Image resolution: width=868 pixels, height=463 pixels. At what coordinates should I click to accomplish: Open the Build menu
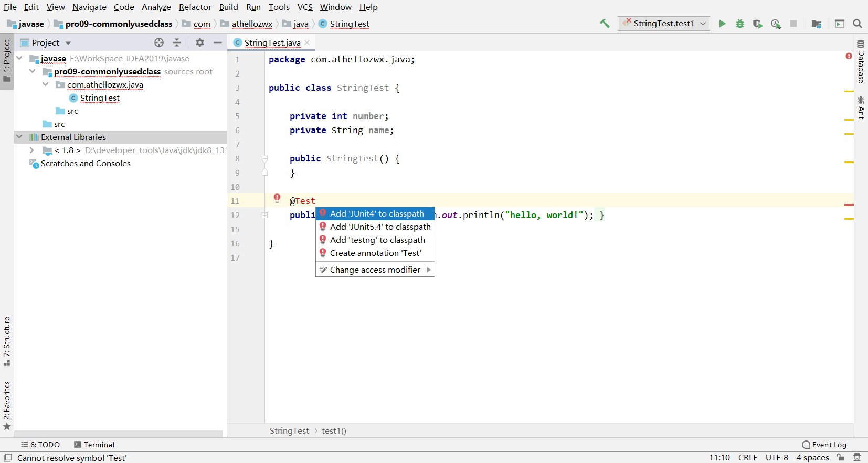click(228, 7)
